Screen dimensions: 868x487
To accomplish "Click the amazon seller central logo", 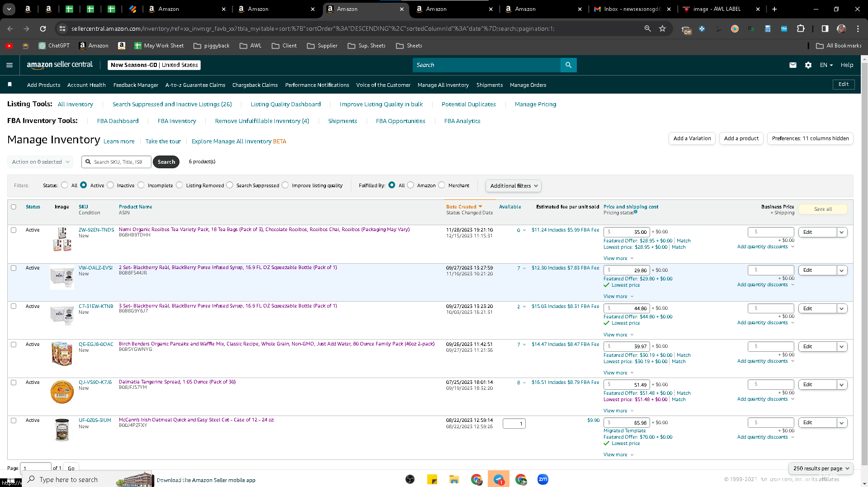I will coord(60,65).
